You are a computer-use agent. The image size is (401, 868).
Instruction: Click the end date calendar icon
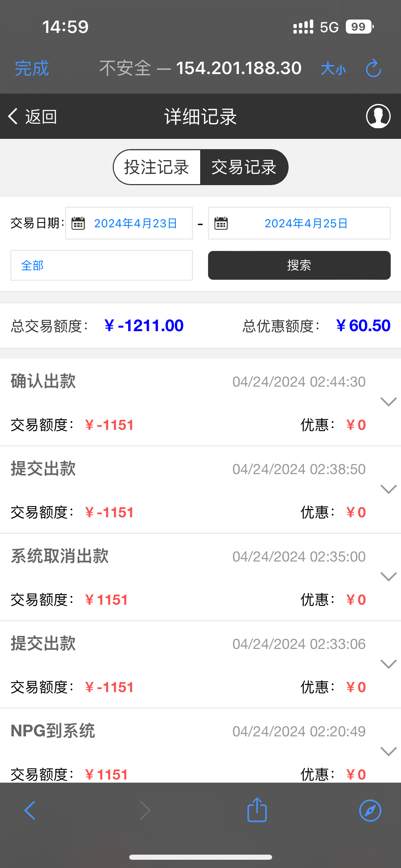221,224
